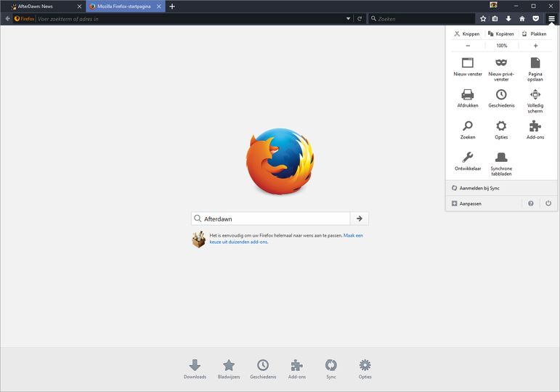560x392 pixels.
Task: Open Ontwikkelaar wrench tools
Action: tap(468, 161)
